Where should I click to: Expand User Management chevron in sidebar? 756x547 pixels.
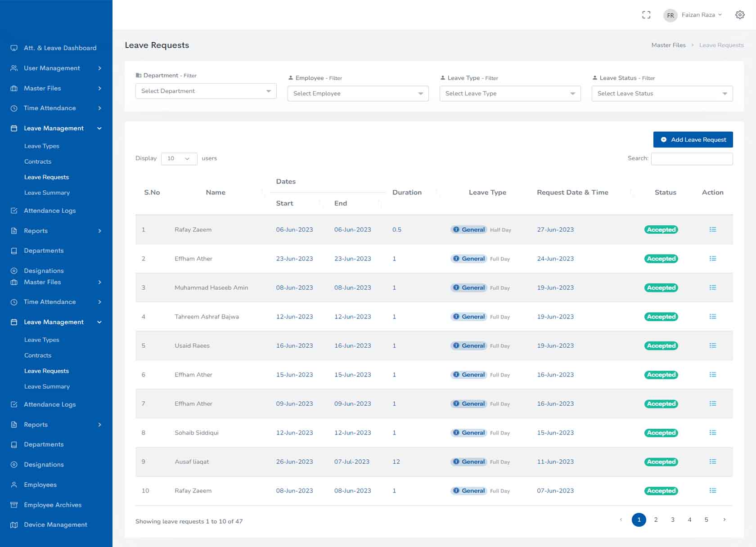(x=99, y=68)
